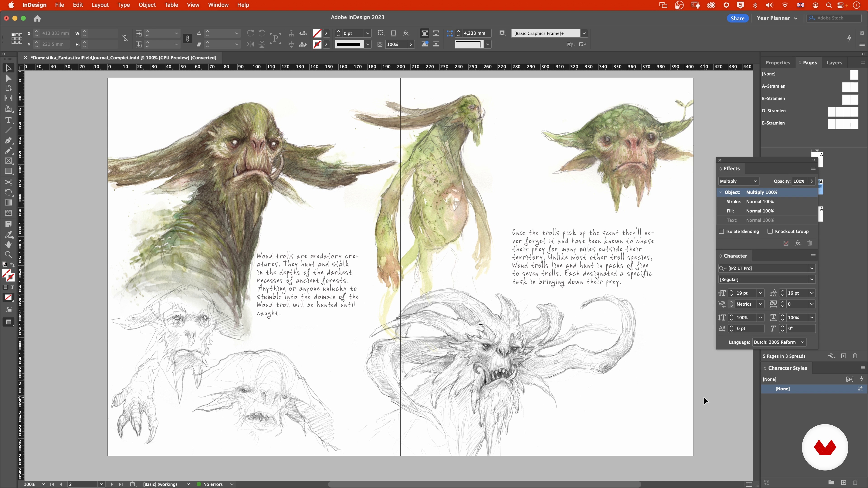Select the [None] character style row
This screenshot has height=488, width=868.
pos(814,389)
